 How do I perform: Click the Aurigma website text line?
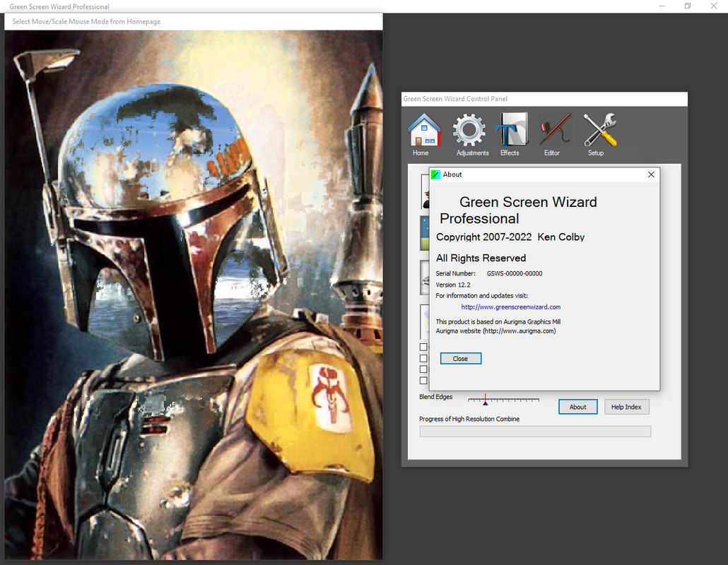[495, 331]
